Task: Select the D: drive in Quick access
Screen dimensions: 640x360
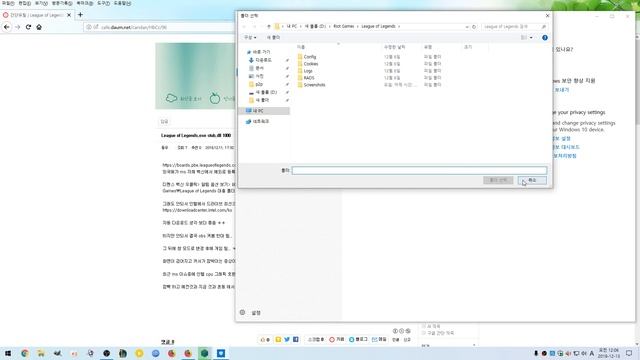Action: (x=266, y=92)
